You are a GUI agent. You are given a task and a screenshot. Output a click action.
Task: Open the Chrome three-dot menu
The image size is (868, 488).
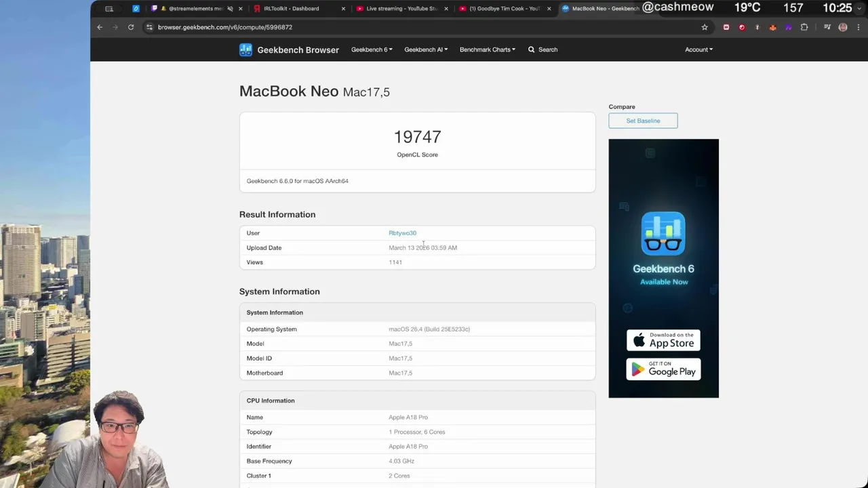pos(858,27)
